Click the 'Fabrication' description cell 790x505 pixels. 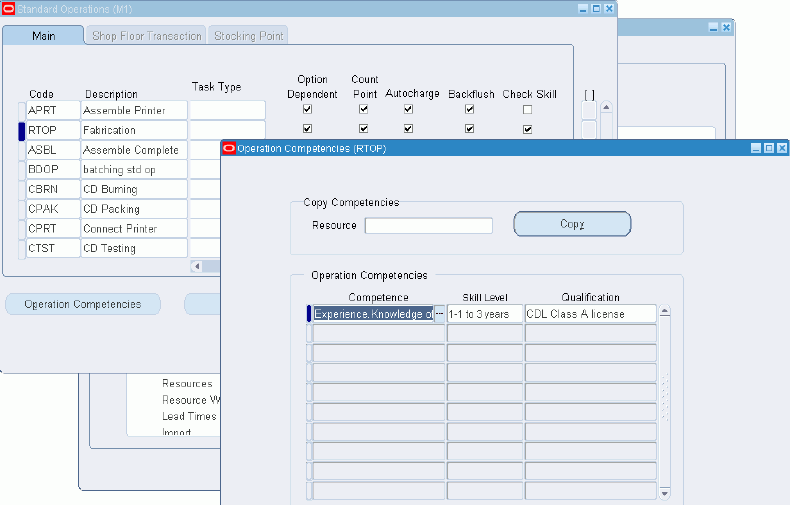pos(134,130)
